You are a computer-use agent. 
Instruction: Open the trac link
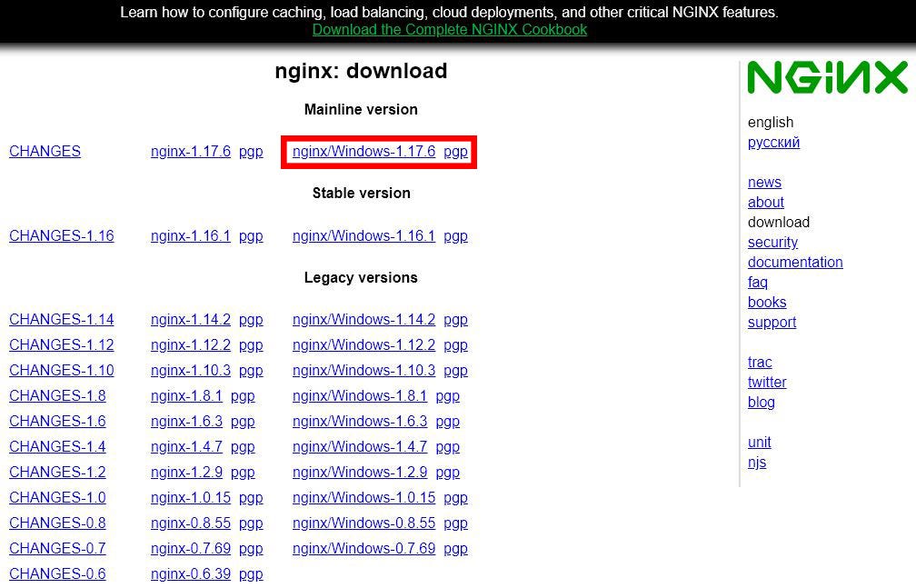tap(760, 363)
